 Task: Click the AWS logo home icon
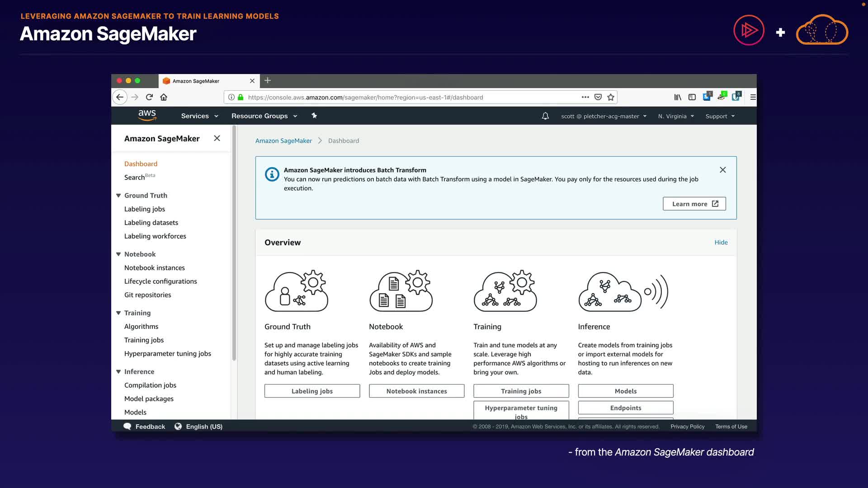[x=147, y=115]
